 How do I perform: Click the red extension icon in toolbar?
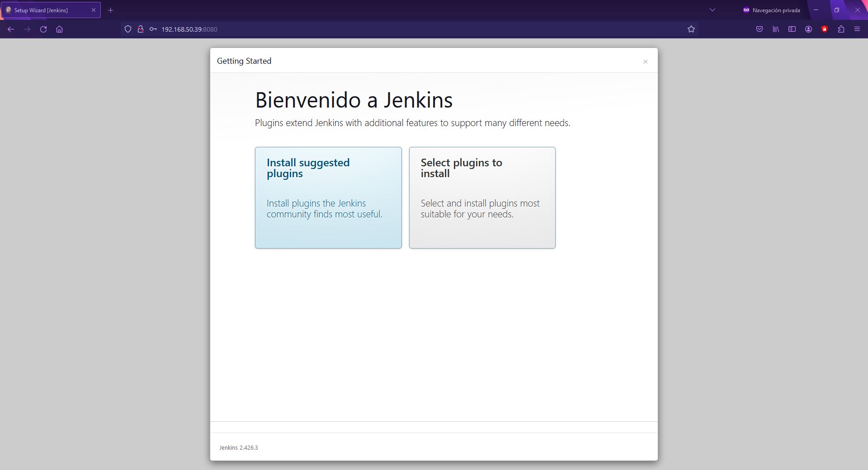(x=825, y=29)
